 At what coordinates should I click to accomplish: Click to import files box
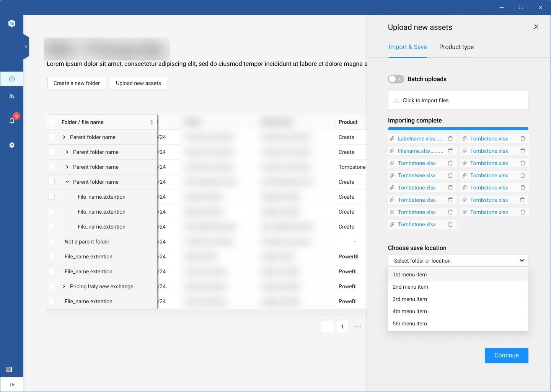click(x=458, y=100)
